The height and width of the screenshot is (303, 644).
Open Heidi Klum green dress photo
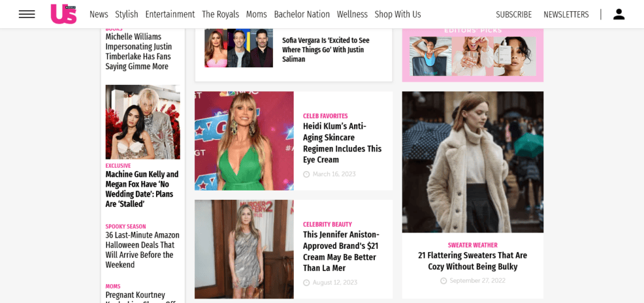[244, 141]
